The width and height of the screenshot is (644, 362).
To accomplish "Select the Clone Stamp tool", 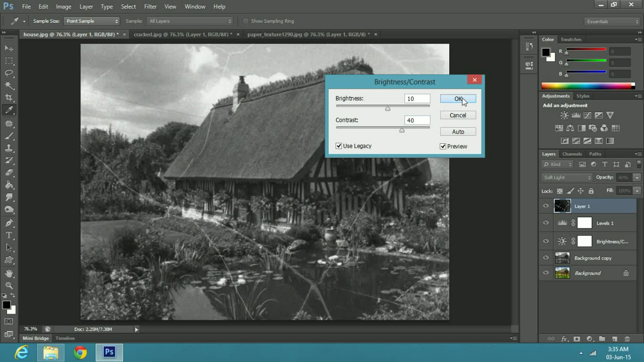I will click(x=9, y=148).
